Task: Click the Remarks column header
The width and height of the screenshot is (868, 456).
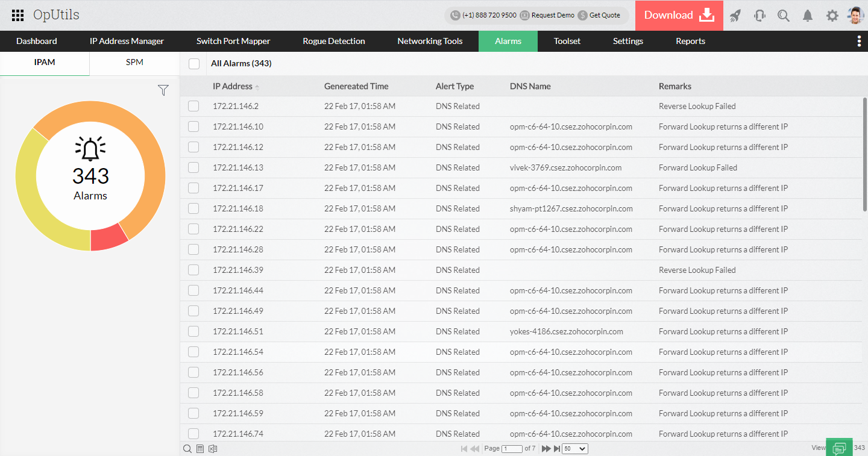Action: click(x=675, y=86)
